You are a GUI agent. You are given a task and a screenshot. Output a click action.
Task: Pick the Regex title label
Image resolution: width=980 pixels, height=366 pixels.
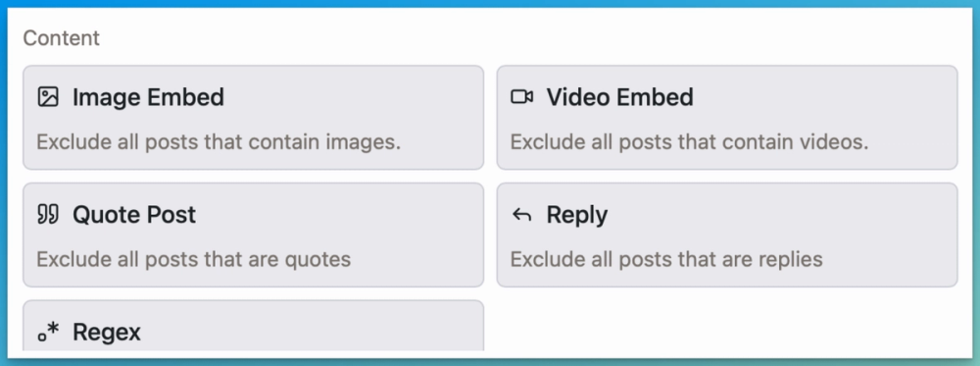point(107,333)
